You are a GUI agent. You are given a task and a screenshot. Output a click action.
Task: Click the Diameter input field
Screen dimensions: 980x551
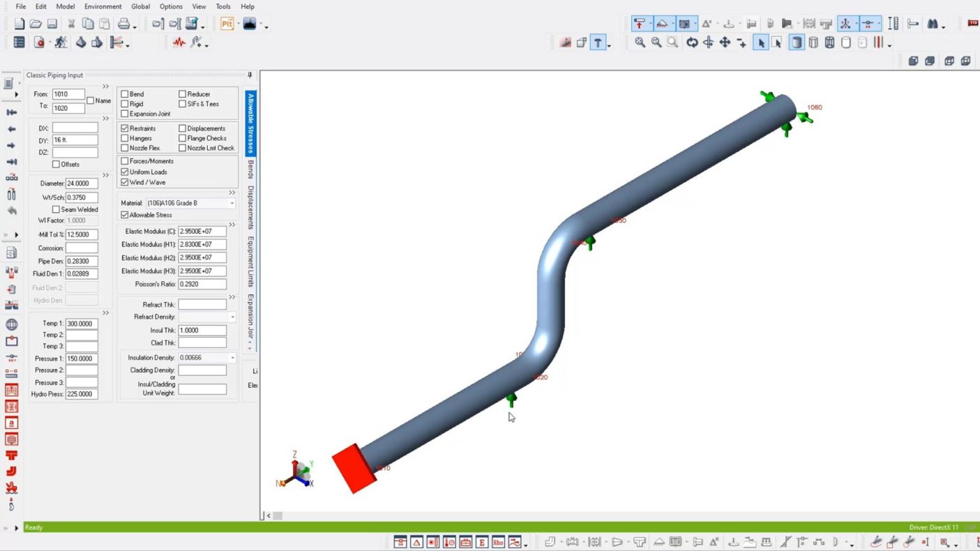tap(82, 183)
